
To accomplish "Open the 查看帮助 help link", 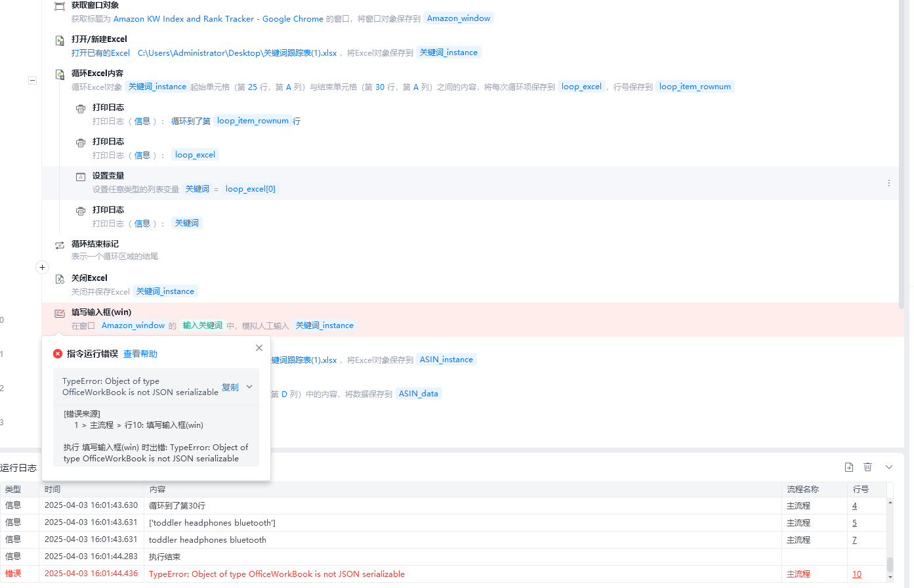I will (140, 354).
